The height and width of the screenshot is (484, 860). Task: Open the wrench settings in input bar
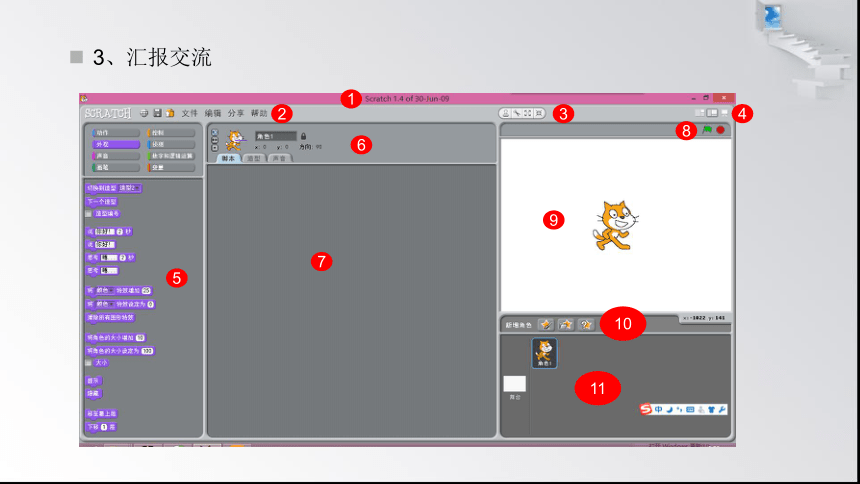pos(722,409)
